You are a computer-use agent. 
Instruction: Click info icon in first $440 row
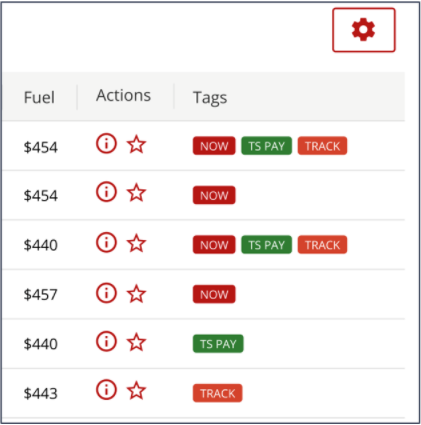pyautogui.click(x=106, y=242)
